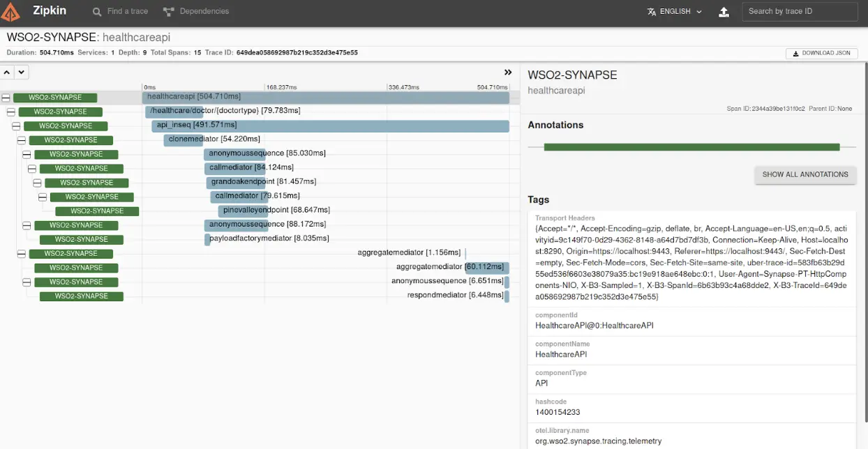This screenshot has height=449, width=868.
Task: Collapse the aggregatemediator 1.156ms span row
Action: (21, 254)
